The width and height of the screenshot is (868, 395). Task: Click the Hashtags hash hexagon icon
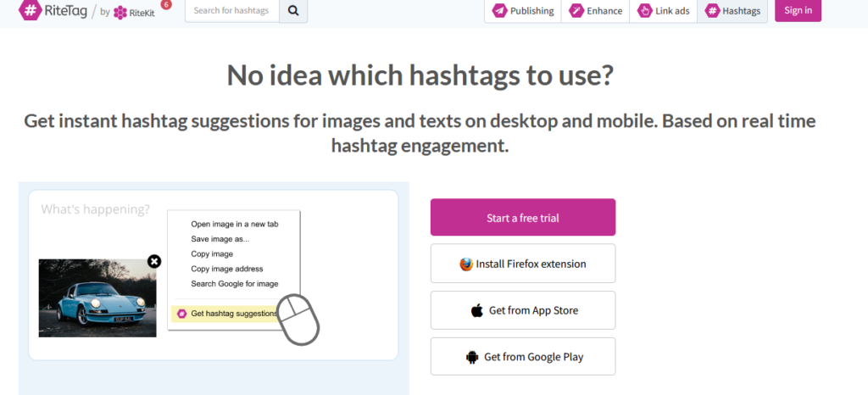[712, 10]
